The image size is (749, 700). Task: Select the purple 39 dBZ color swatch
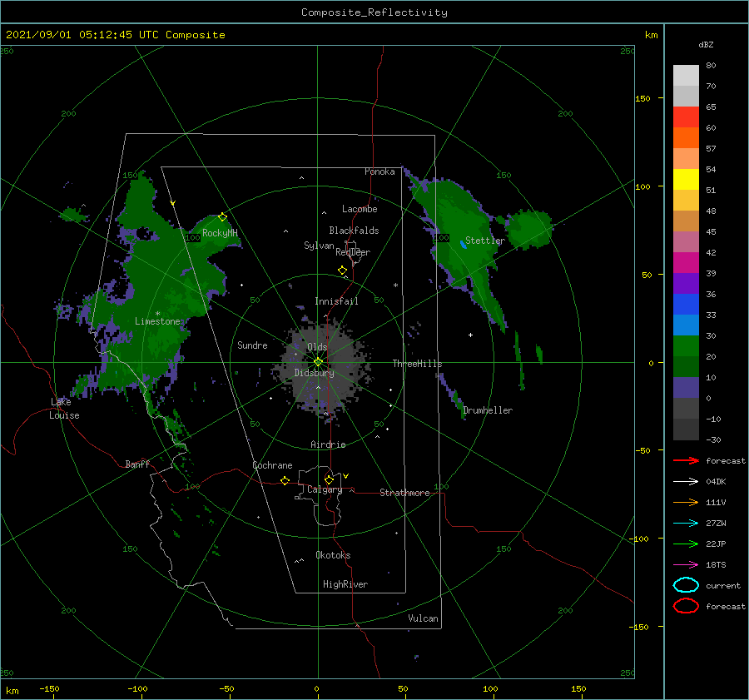coord(686,283)
